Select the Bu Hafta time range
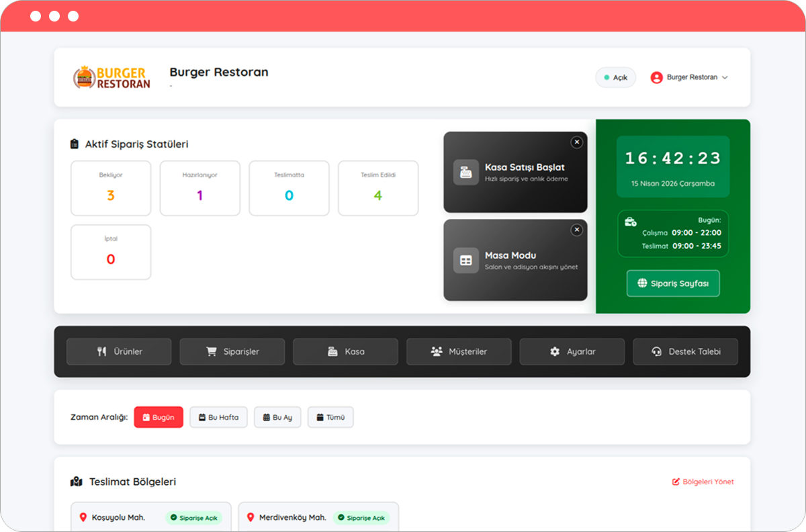Viewport: 806px width, 532px height. [x=218, y=417]
